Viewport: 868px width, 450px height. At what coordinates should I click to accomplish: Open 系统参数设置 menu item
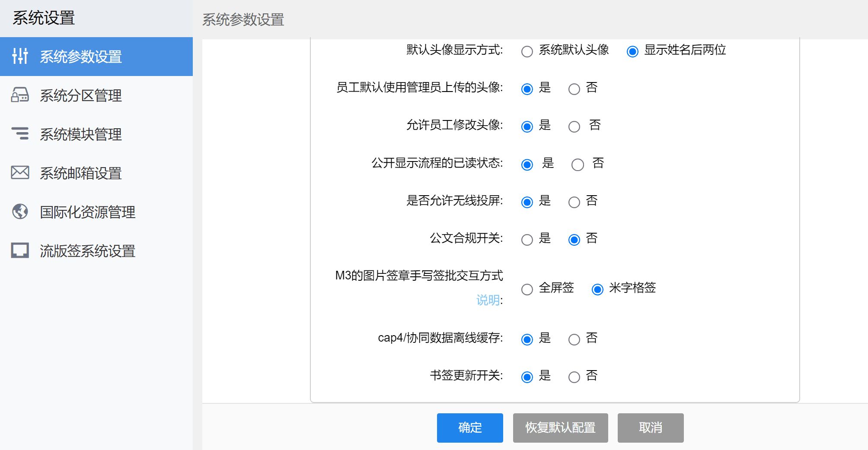pyautogui.click(x=96, y=57)
